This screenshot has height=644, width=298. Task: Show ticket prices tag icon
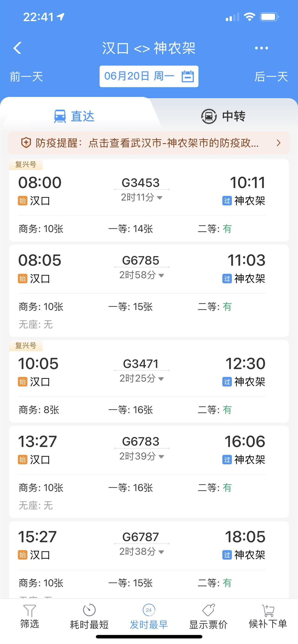(208, 610)
